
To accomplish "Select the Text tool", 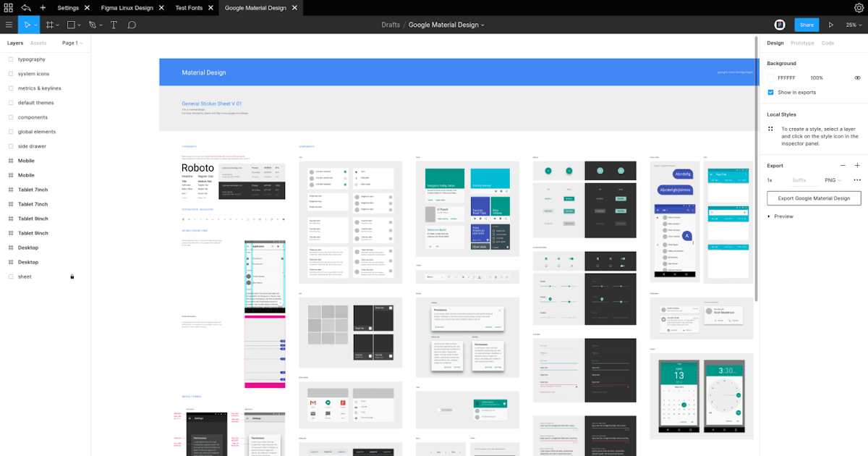I will [113, 24].
